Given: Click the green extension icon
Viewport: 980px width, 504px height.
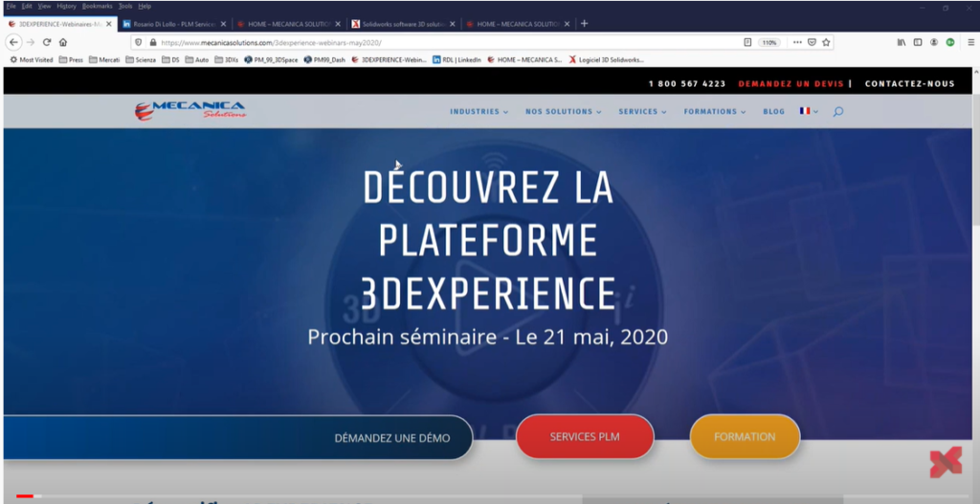Looking at the screenshot, I should click(950, 42).
